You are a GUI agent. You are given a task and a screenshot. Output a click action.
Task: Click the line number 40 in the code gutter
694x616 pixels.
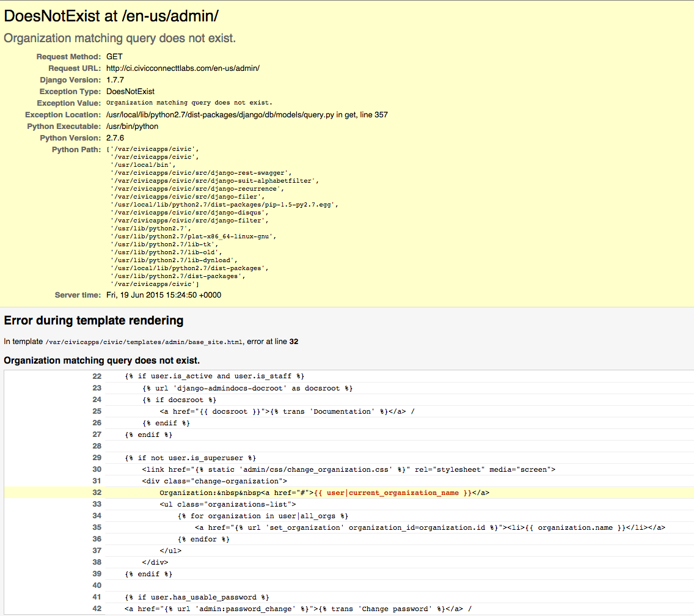point(97,585)
